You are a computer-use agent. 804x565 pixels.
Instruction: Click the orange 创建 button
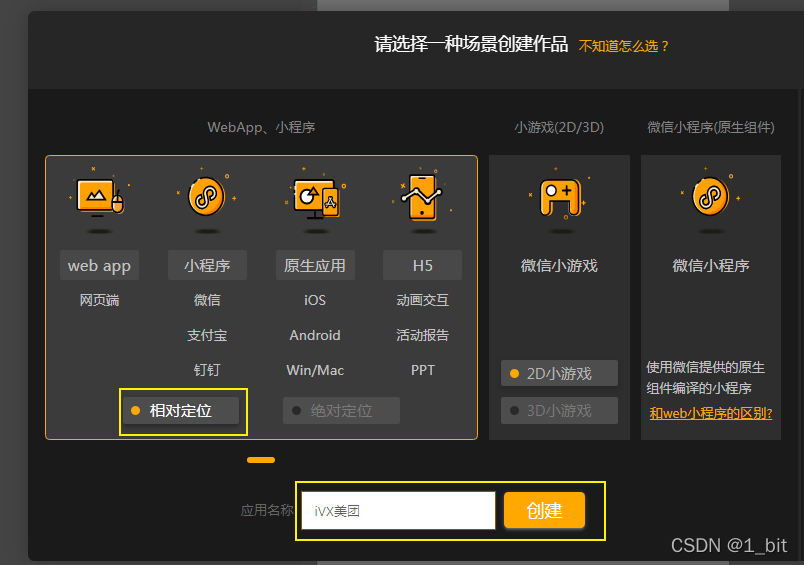544,510
